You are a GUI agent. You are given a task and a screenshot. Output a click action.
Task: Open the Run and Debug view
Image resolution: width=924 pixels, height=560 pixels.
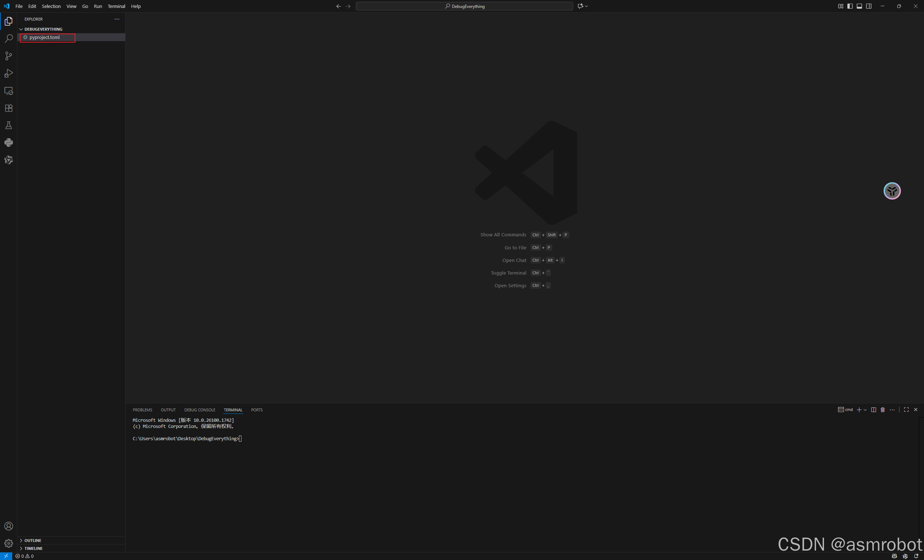8,74
